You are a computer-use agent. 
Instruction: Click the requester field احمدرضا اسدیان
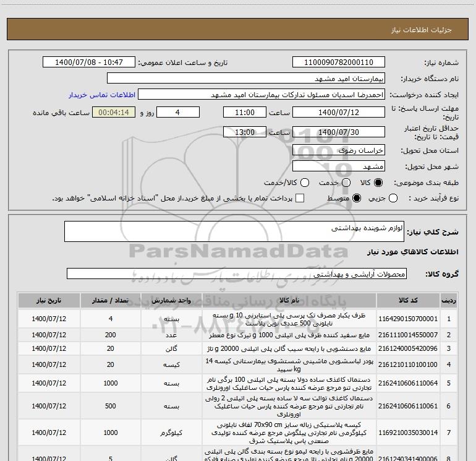pos(261,95)
